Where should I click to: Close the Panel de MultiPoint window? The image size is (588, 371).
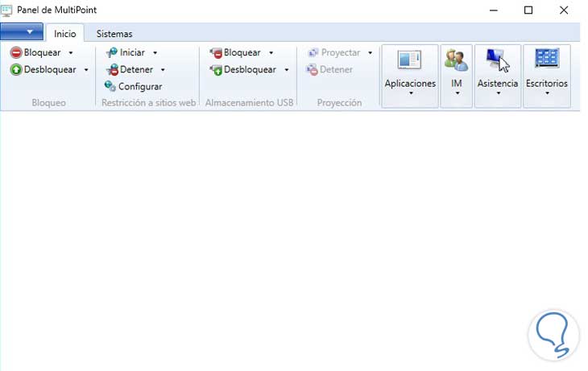tap(564, 10)
